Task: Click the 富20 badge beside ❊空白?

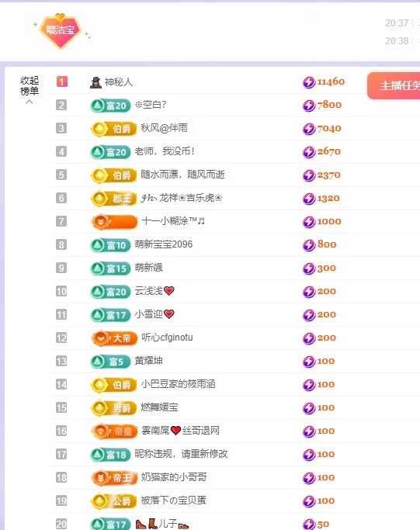Action: pyautogui.click(x=110, y=106)
